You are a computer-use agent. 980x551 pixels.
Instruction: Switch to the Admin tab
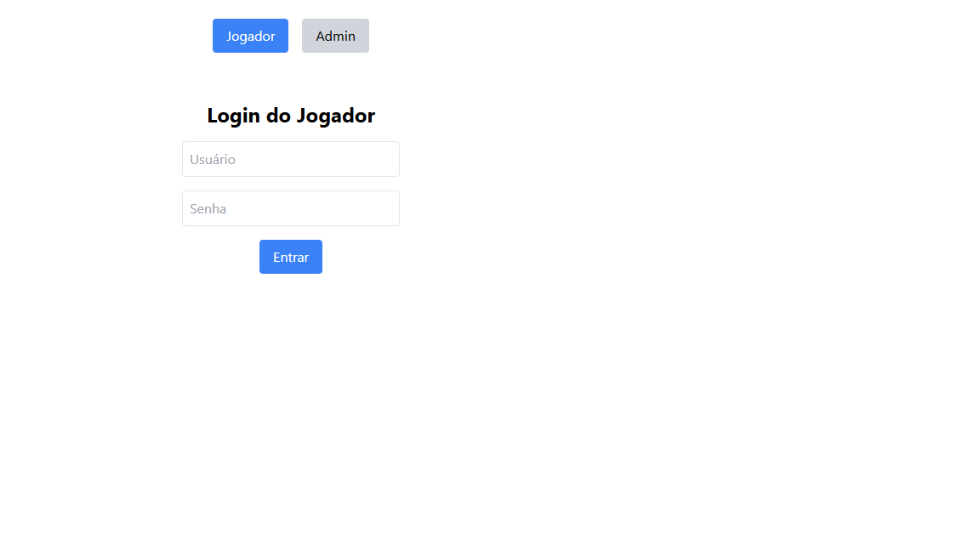[x=335, y=36]
